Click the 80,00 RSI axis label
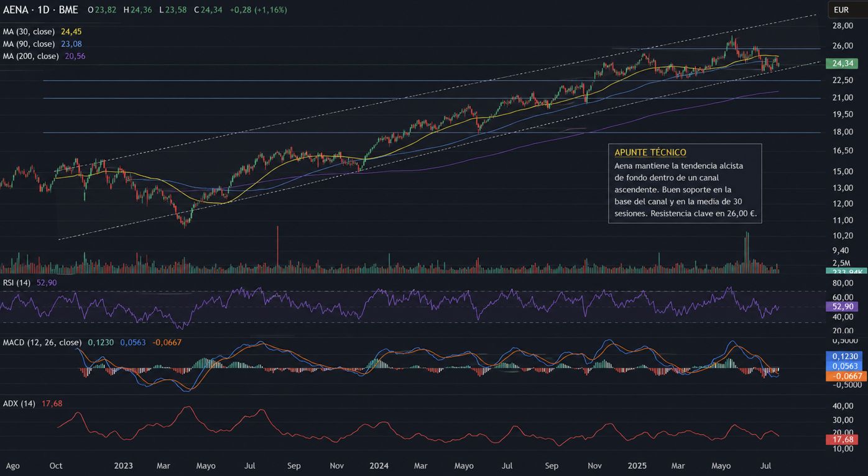This screenshot has height=476, width=868. pyautogui.click(x=843, y=283)
